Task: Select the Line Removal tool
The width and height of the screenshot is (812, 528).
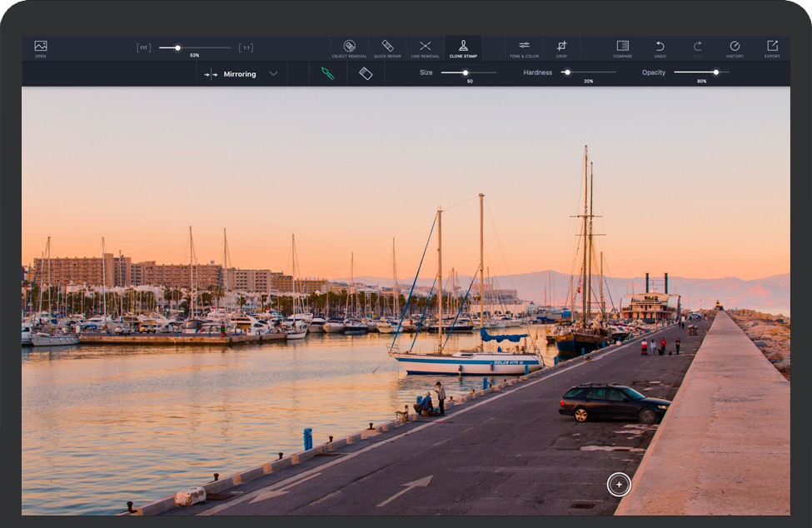Action: 425,47
